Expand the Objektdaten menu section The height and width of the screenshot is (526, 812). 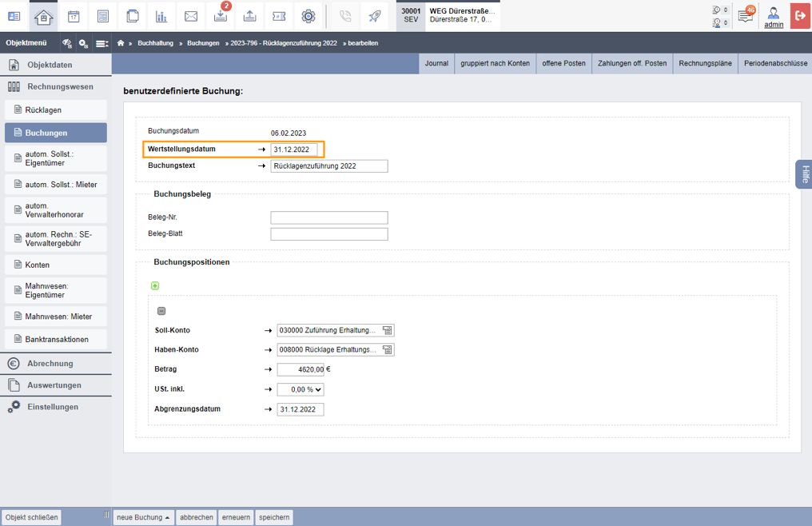[x=56, y=65]
